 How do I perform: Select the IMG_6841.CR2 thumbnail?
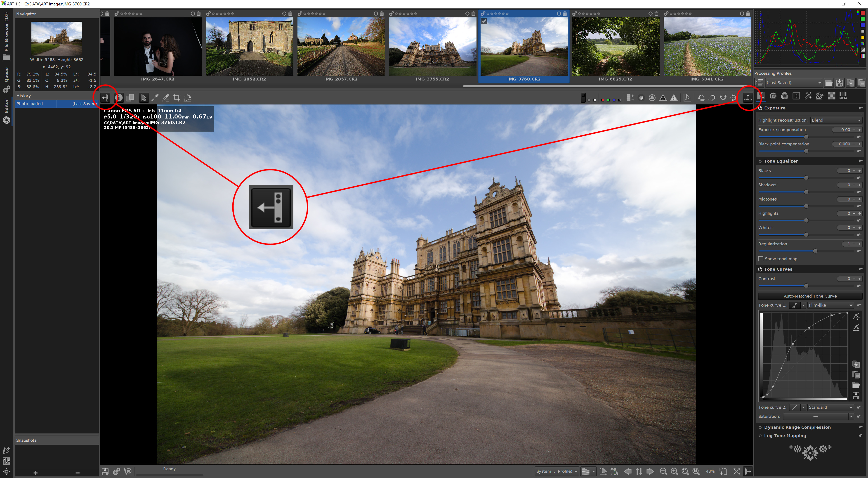707,47
